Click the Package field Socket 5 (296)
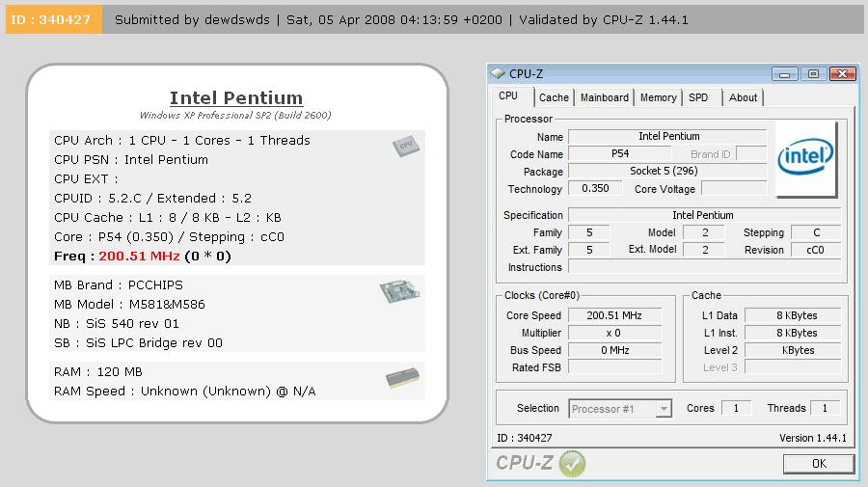 coord(667,171)
